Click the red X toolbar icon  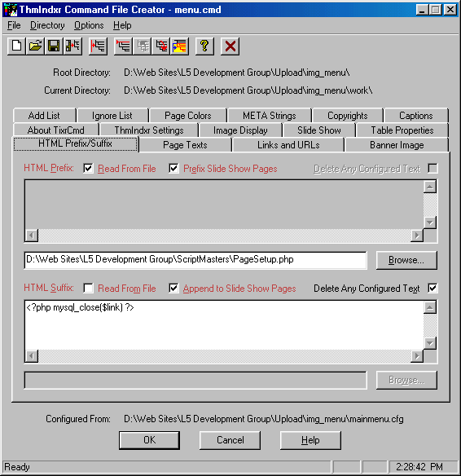click(x=230, y=46)
